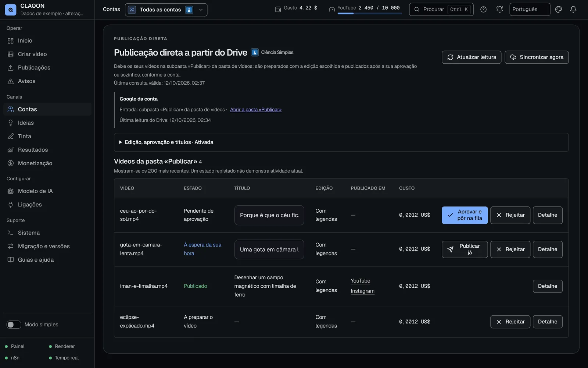Screen dimensions: 588x368
Task: Toggle the Modo simples switch
Action: coord(14,325)
